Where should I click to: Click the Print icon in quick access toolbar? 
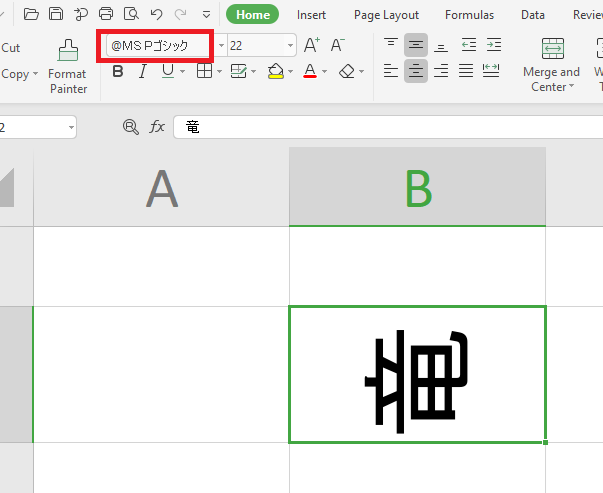pyautogui.click(x=106, y=15)
